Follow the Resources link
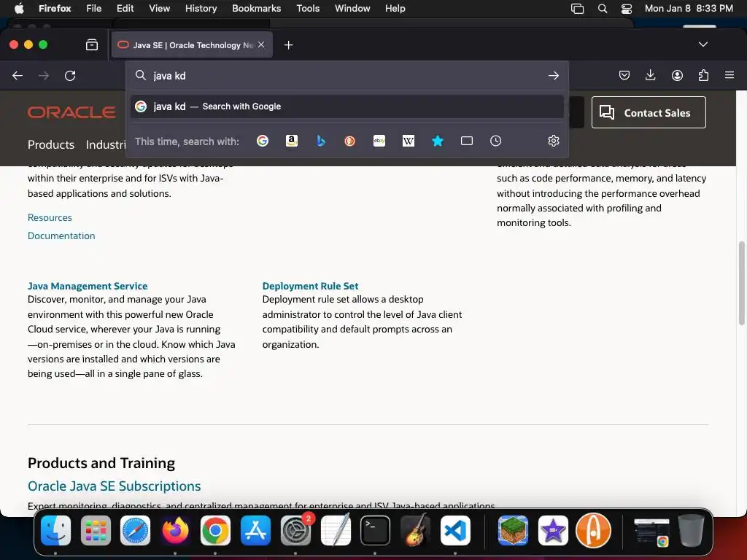747x560 pixels. [50, 217]
